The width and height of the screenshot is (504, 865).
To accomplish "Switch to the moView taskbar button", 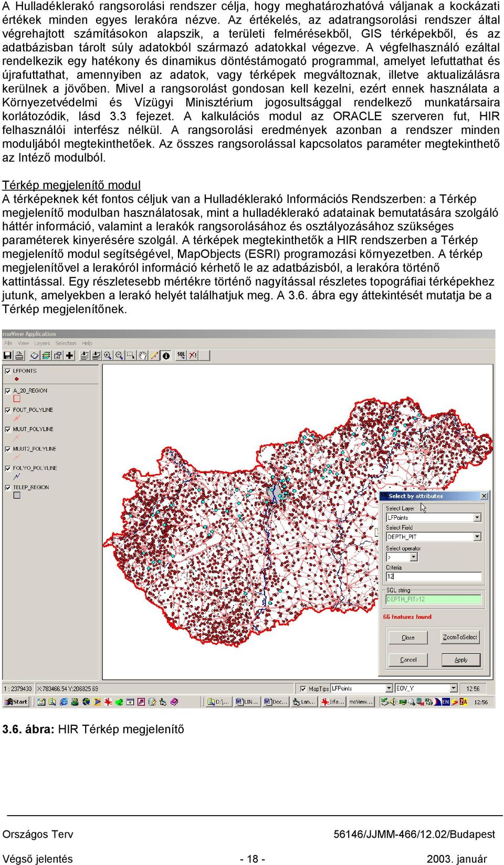I will click(x=361, y=702).
